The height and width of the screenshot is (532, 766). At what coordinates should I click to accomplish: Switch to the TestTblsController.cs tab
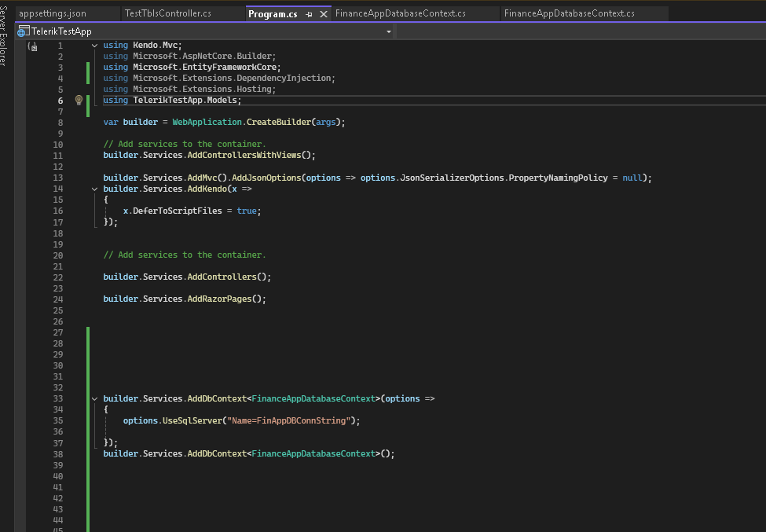click(x=167, y=13)
